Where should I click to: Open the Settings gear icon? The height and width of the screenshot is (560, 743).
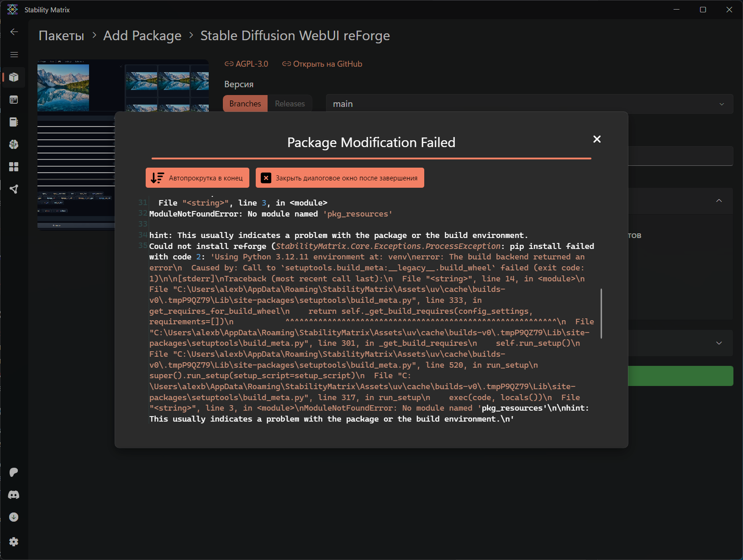(x=14, y=542)
